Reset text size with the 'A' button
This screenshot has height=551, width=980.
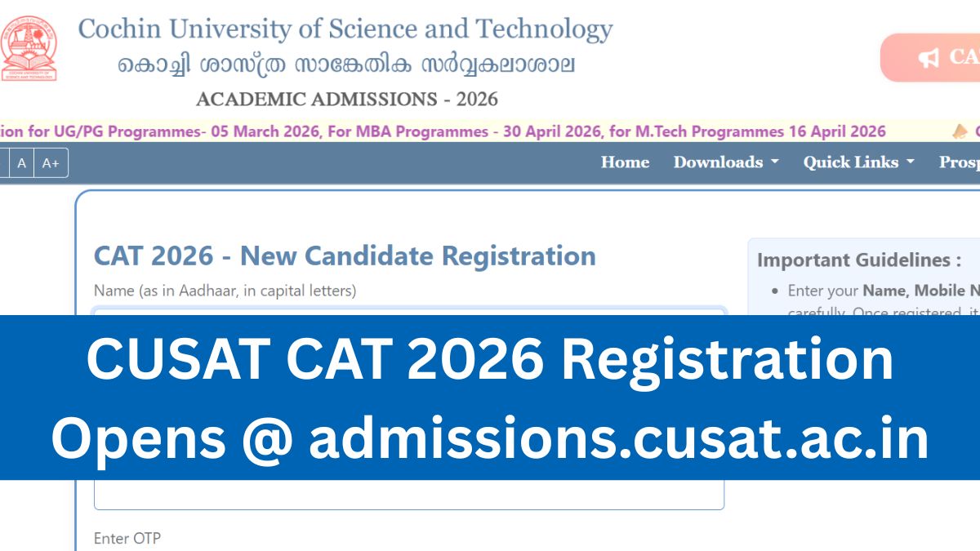click(x=22, y=162)
